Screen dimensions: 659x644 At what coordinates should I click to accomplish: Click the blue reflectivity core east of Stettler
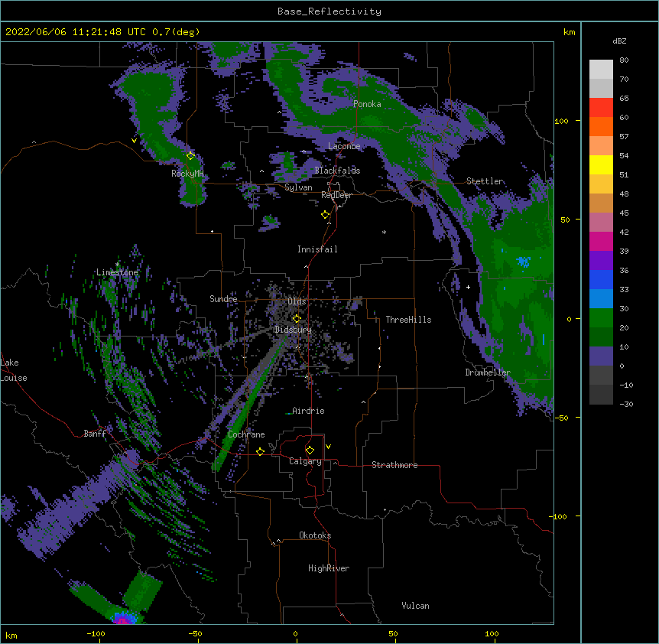tap(523, 262)
